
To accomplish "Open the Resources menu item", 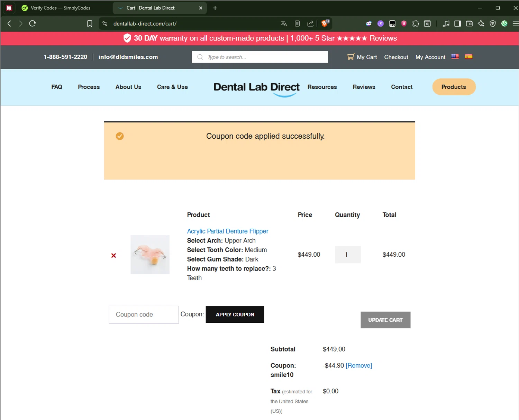I will [322, 87].
